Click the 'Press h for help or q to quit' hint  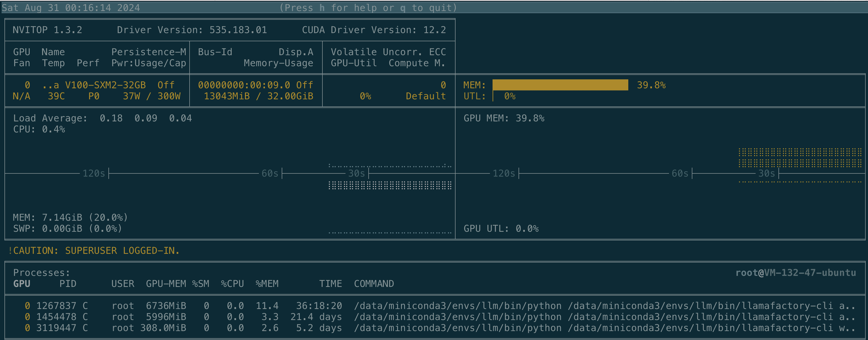368,8
